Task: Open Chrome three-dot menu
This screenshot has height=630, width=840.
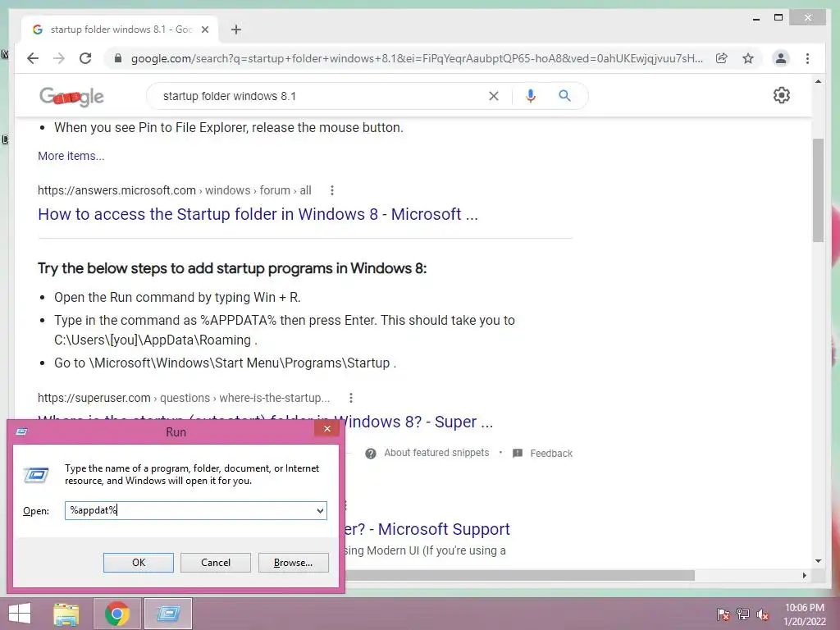Action: tap(807, 58)
